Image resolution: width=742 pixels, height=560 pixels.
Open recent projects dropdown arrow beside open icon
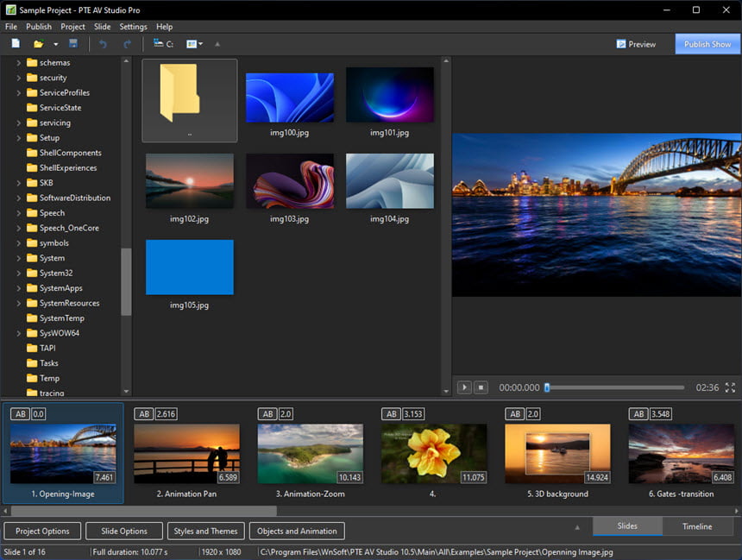click(x=56, y=44)
